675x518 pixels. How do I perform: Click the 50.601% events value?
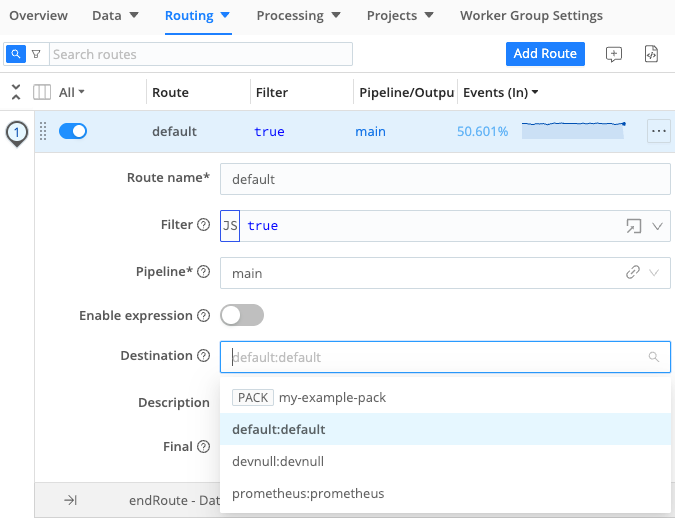483,131
